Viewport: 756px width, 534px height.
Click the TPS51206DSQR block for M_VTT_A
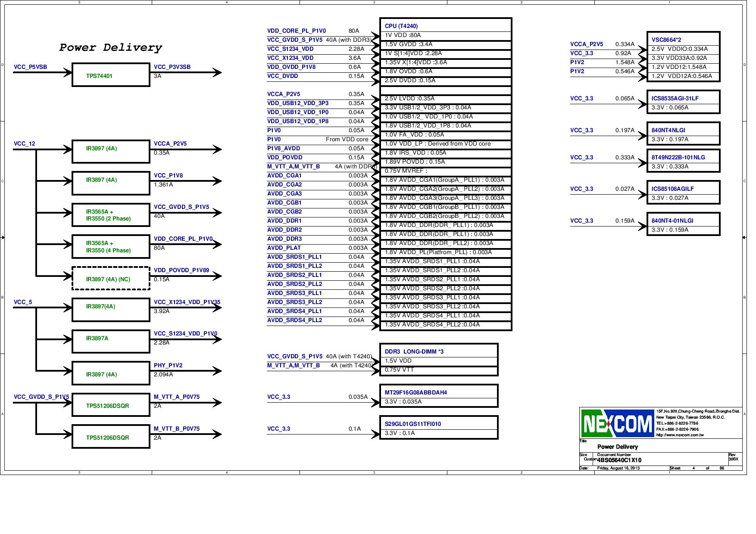pyautogui.click(x=110, y=405)
